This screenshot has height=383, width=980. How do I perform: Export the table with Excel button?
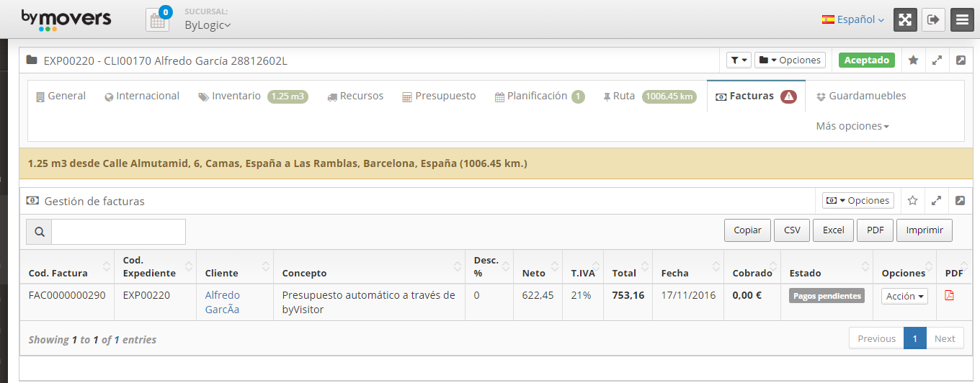click(x=833, y=230)
